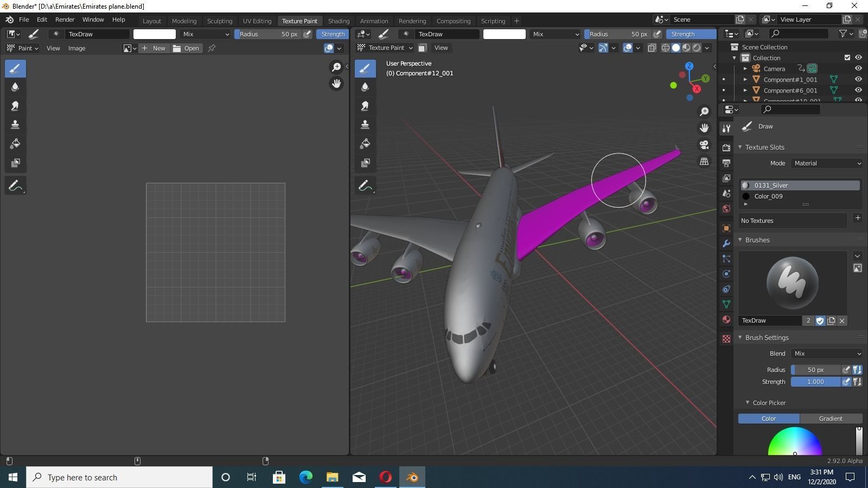This screenshot has width=868, height=488.
Task: Open the Material properties tab
Action: click(726, 319)
